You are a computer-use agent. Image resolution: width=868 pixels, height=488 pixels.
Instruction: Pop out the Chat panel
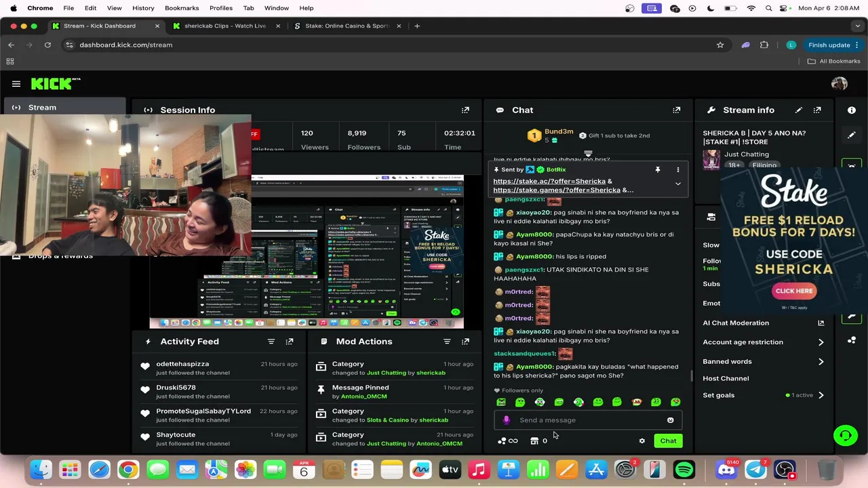tap(676, 110)
